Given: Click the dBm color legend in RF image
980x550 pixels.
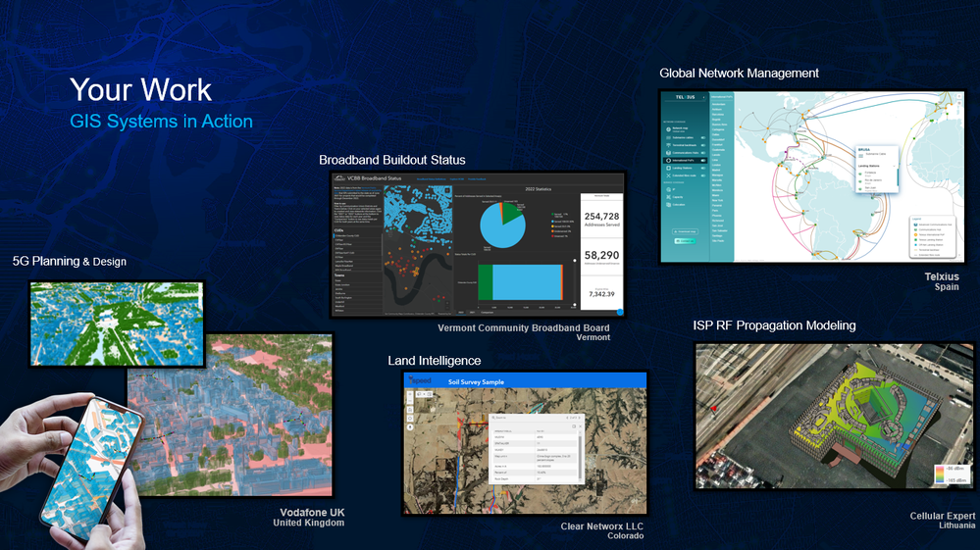Looking at the screenshot, I should (952, 474).
